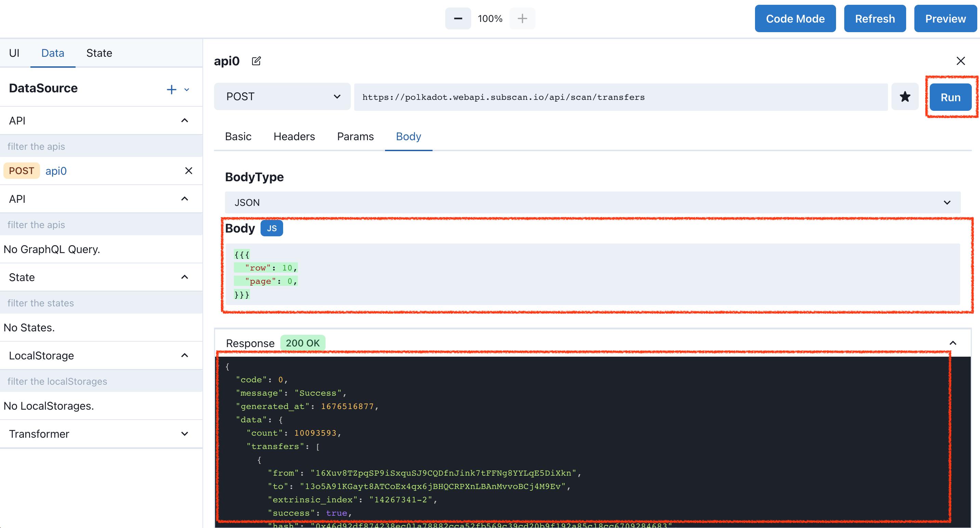
Task: Add a new DataSource with plus icon
Action: 172,89
